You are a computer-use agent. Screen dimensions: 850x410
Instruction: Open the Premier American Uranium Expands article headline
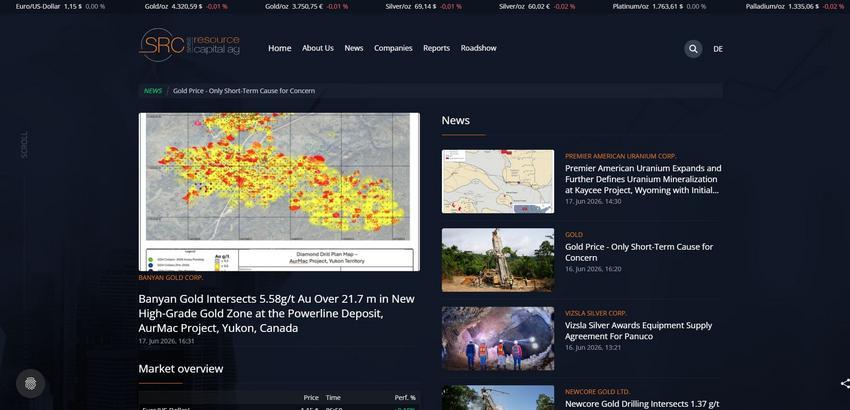(x=643, y=179)
